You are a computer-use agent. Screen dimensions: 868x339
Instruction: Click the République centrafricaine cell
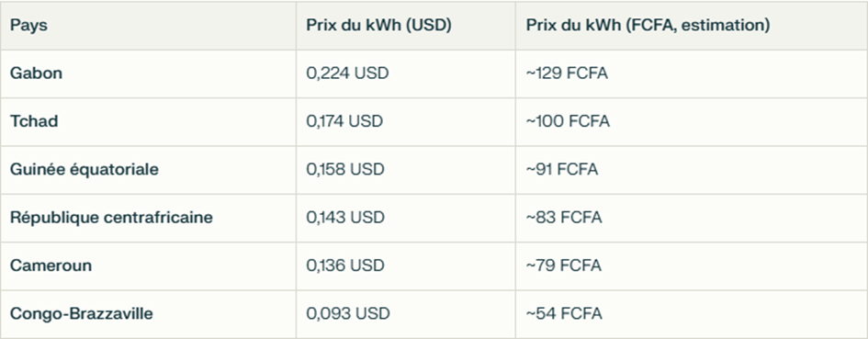(x=111, y=217)
